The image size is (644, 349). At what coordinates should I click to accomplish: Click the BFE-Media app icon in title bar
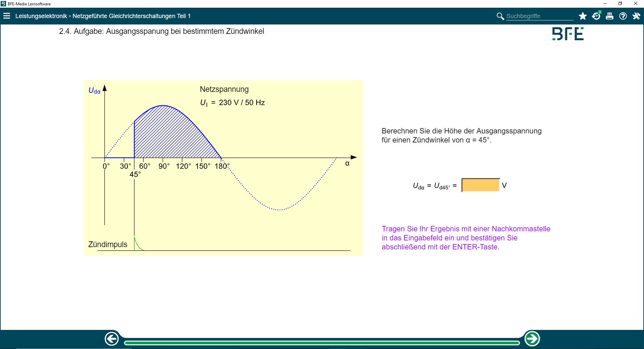(x=3, y=4)
